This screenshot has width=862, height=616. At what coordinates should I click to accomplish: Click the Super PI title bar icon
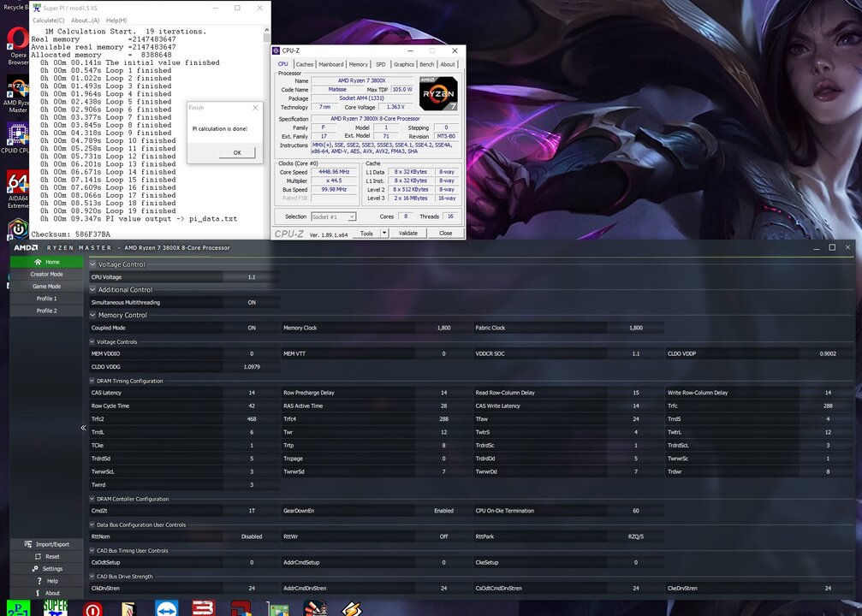(36, 8)
